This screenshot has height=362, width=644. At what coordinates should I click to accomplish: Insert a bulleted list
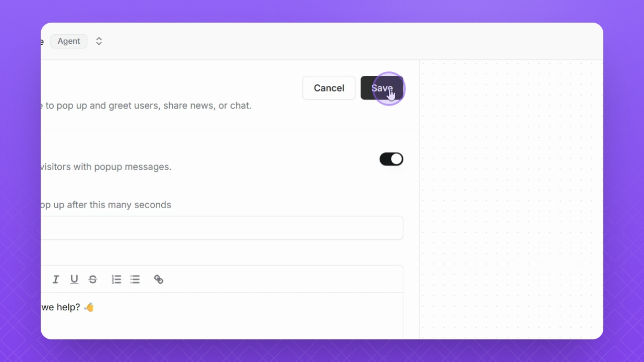tap(135, 279)
